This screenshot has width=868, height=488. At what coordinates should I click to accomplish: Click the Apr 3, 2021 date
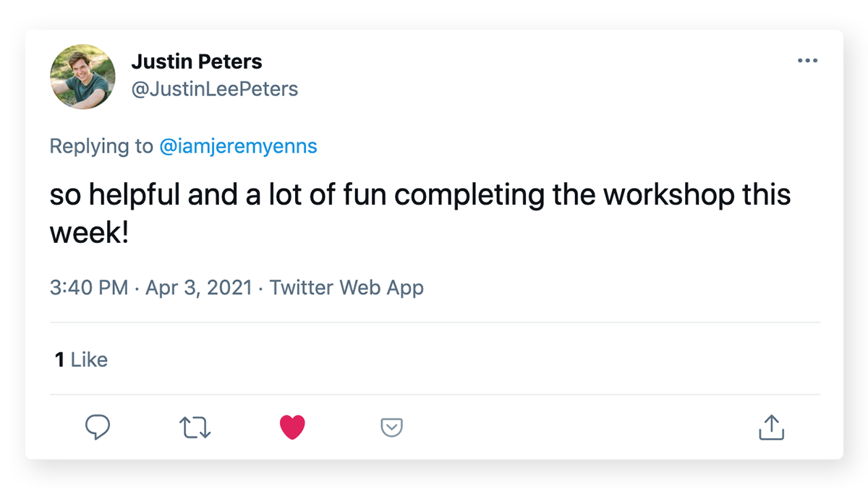[199, 288]
